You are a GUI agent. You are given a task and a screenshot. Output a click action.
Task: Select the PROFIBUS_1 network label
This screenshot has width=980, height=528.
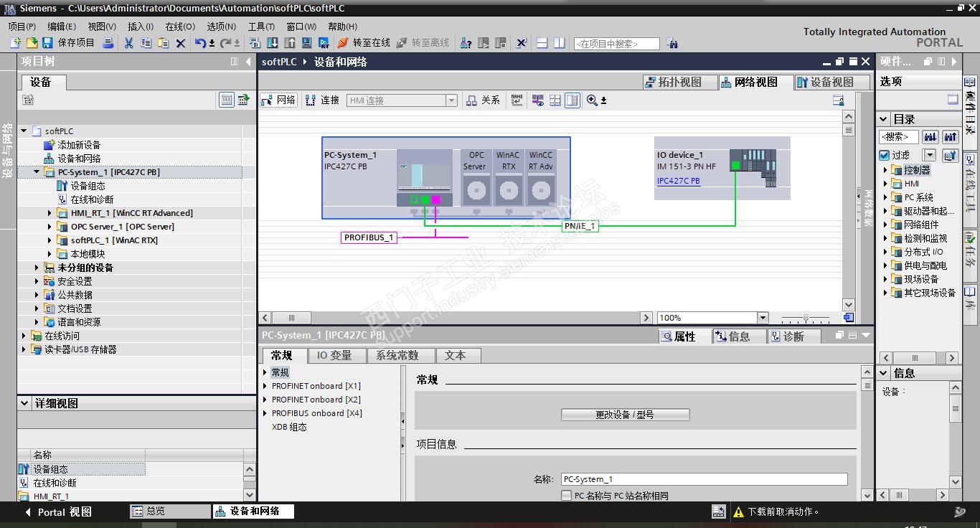click(x=369, y=237)
